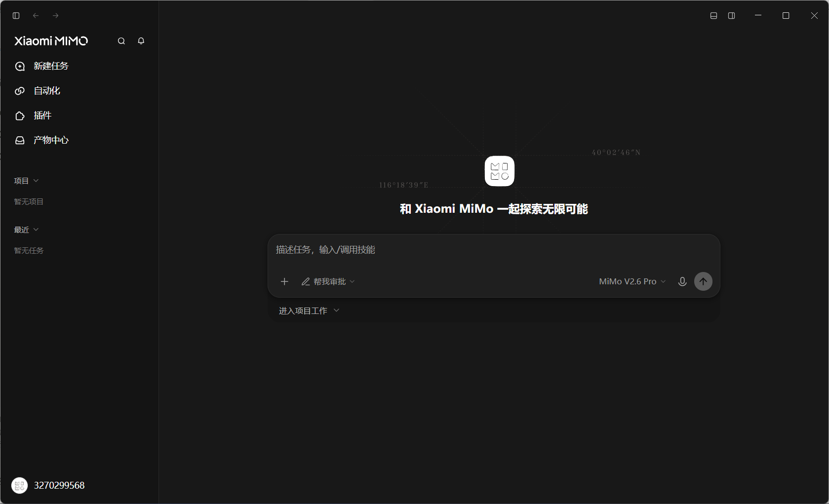Viewport: 829px width, 504px height.
Task: Click the central MiMo logo icon
Action: [x=499, y=171]
